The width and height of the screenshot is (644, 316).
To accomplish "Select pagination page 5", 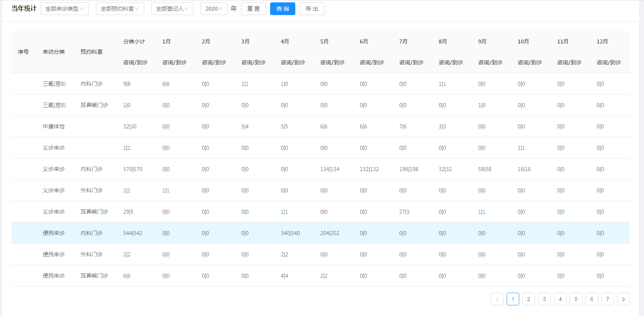I will [x=576, y=299].
